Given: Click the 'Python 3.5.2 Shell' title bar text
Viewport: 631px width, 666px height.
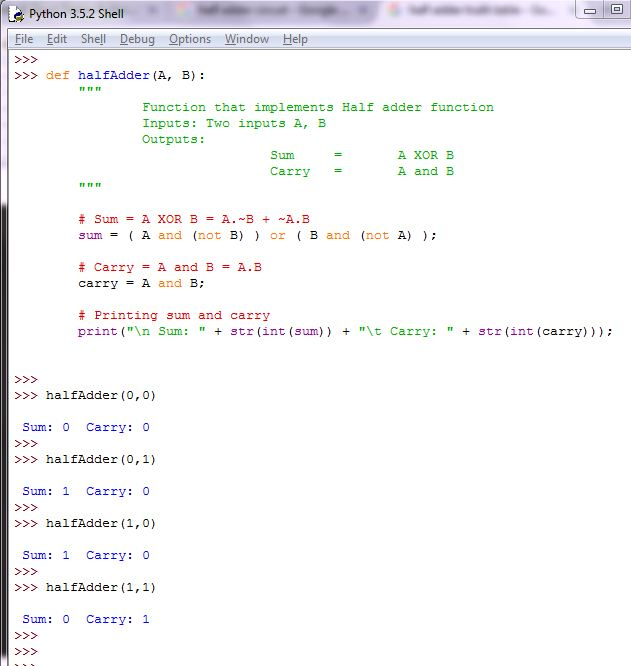Looking at the screenshot, I should click(x=76, y=14).
